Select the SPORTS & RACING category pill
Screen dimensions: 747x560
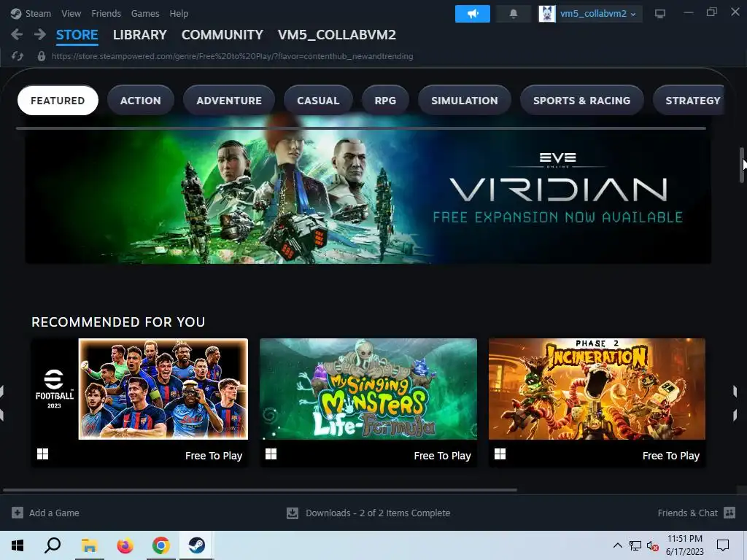tap(581, 101)
